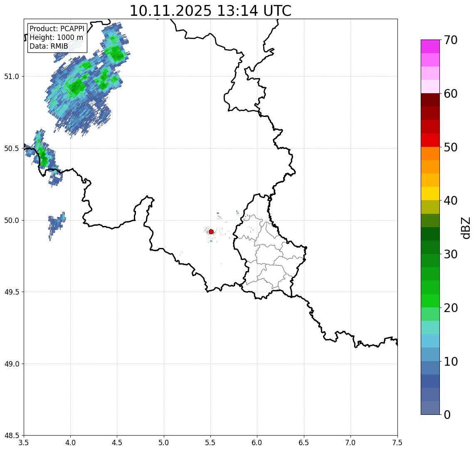The image size is (476, 451).
Task: Pick the magenta top segment of the colorbar
Action: click(x=430, y=47)
